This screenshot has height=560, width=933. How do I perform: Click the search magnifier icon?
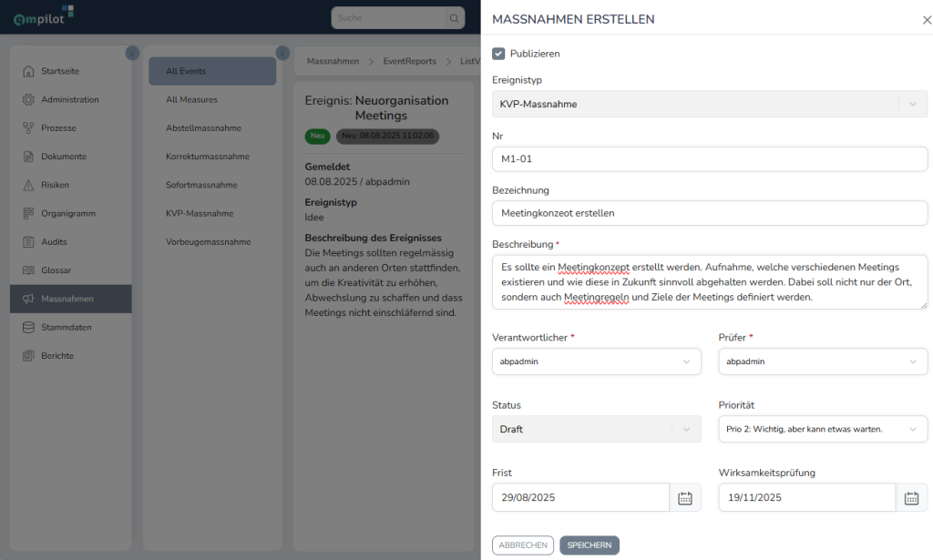point(454,18)
